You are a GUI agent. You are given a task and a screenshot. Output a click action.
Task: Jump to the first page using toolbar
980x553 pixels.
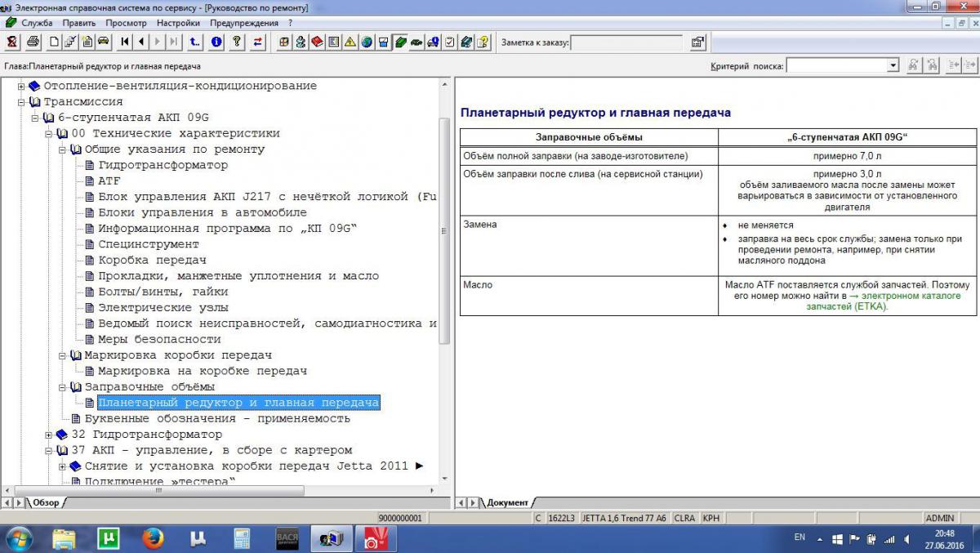click(x=125, y=42)
